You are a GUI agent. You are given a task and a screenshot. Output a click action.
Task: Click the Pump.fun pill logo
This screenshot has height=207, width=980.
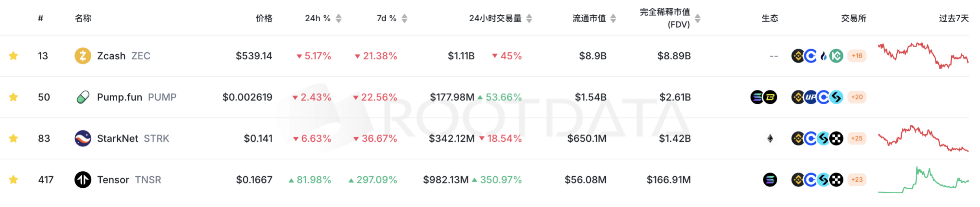83,97
